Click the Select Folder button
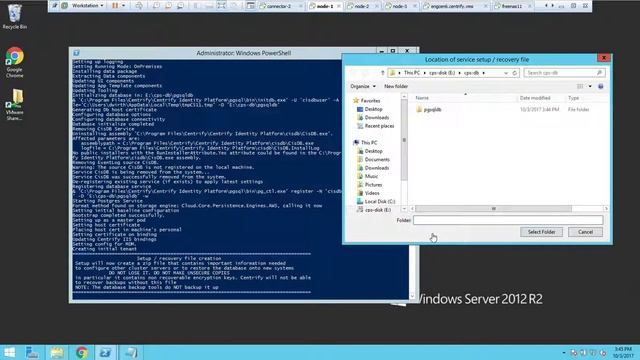Viewport: 640px width, 360px height. tap(541, 232)
